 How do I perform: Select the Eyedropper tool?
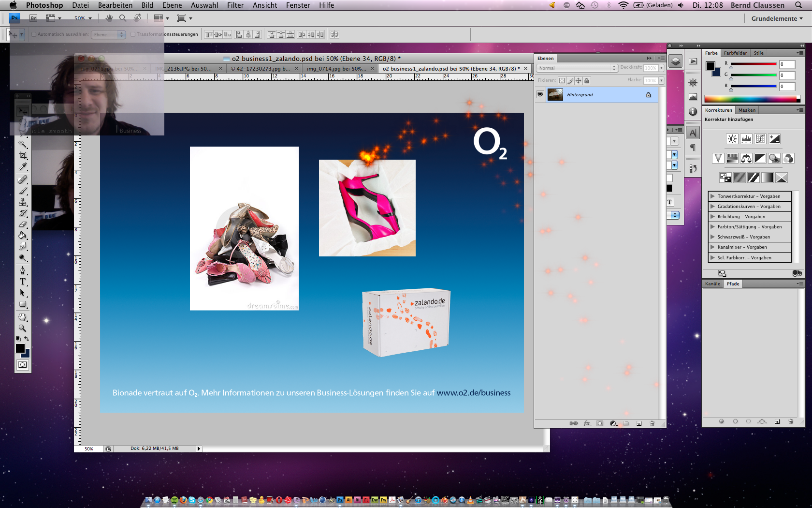coord(23,167)
